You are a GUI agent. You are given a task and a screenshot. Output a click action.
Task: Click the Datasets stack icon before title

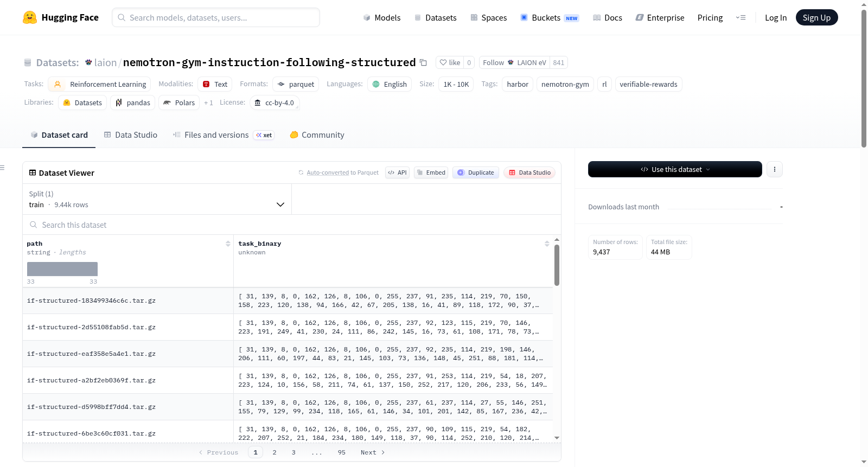pyautogui.click(x=28, y=62)
